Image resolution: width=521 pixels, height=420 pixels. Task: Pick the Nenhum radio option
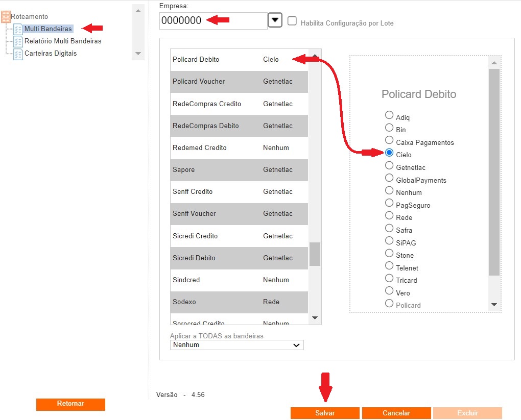(389, 190)
